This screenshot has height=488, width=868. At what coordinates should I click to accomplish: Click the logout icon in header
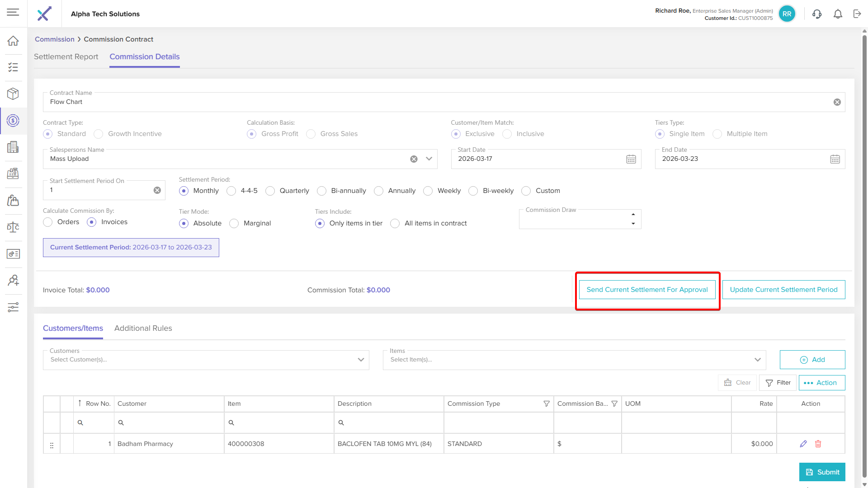pos(857,14)
